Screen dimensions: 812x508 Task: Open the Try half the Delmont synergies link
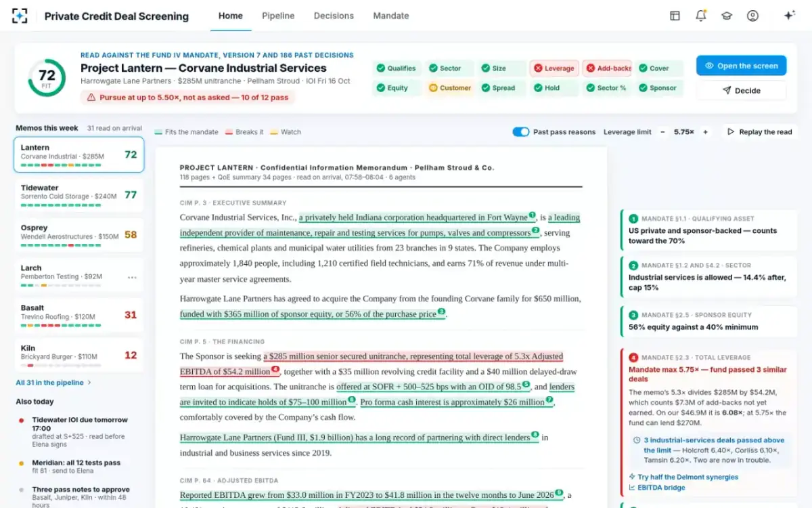point(683,477)
